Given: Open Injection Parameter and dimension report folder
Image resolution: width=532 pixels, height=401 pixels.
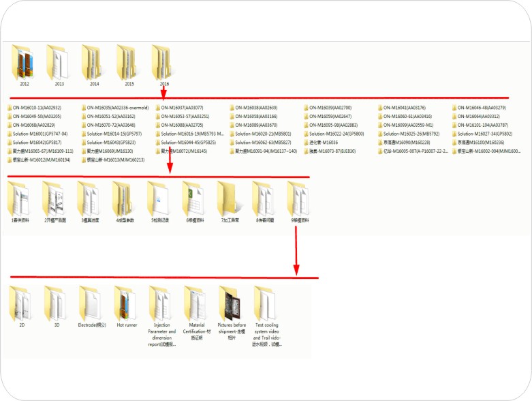Looking at the screenshot, I should coord(161,304).
